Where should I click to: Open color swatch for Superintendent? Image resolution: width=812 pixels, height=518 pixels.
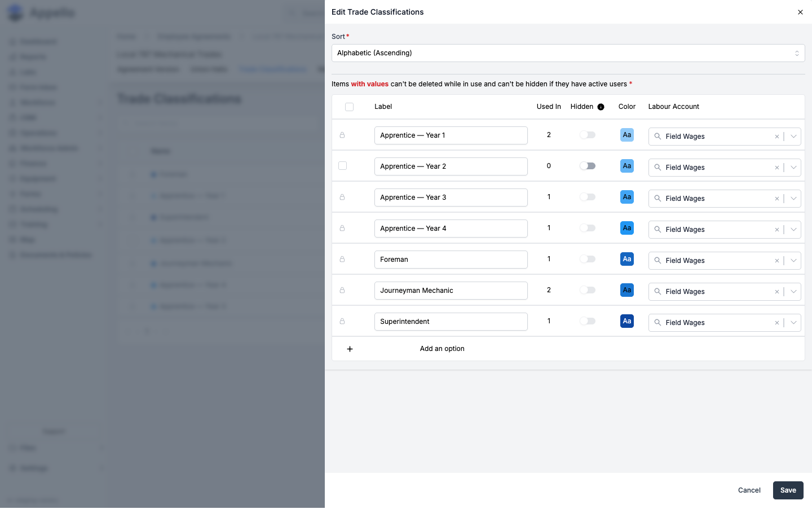pyautogui.click(x=627, y=321)
